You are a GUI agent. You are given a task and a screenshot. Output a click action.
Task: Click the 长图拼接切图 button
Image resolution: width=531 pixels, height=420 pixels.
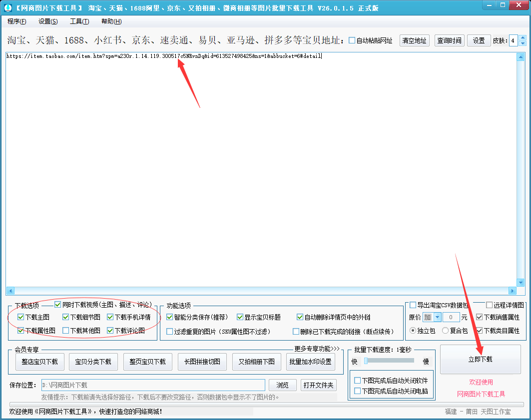202,362
